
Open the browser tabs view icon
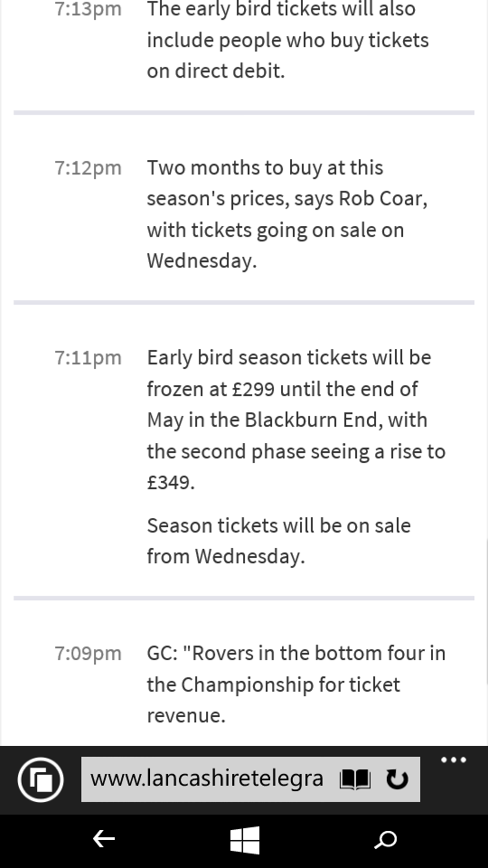click(x=41, y=779)
